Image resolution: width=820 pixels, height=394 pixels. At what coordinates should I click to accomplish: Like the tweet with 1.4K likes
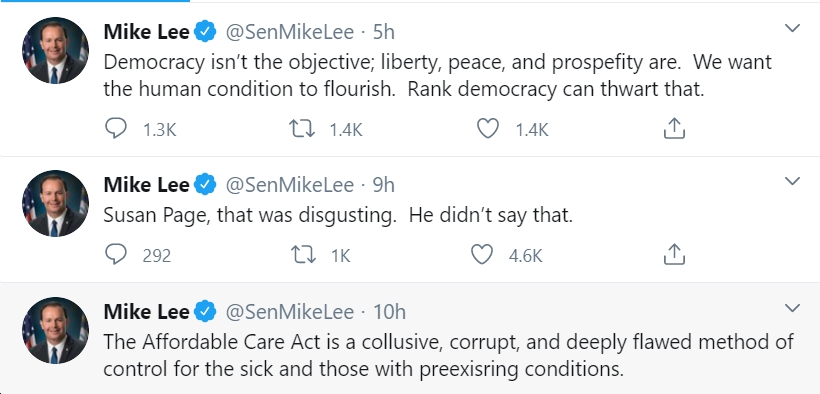pos(487,128)
